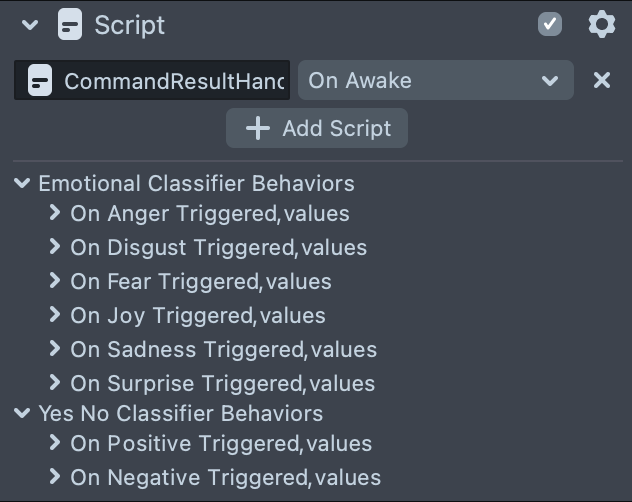Expand On Surprise Triggered values
This screenshot has width=632, height=502.
pyautogui.click(x=55, y=383)
